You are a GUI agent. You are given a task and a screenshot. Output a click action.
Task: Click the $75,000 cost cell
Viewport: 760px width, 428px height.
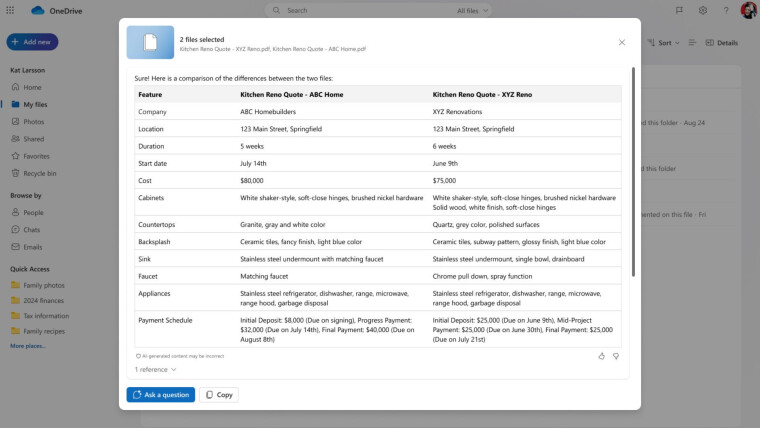[x=444, y=180]
